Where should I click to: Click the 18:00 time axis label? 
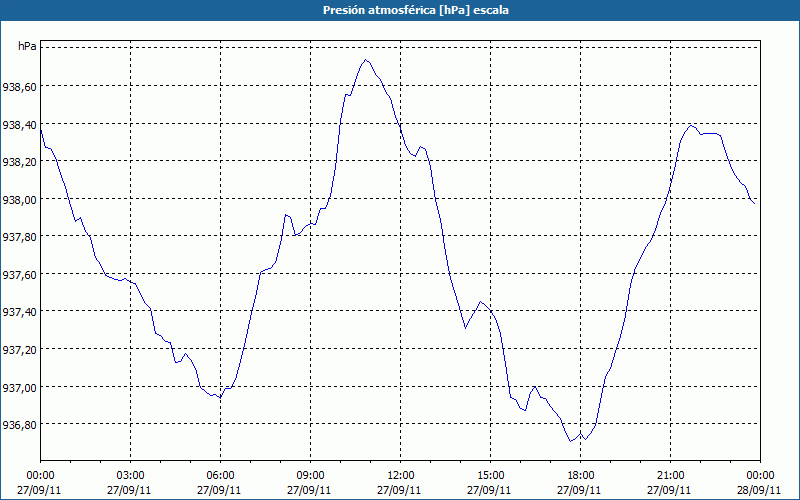[581, 476]
